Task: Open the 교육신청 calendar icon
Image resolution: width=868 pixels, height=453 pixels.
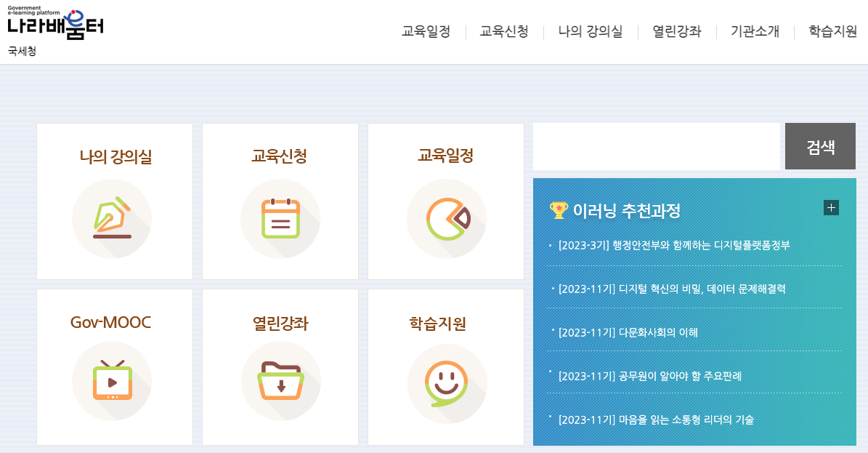Action: [280, 219]
